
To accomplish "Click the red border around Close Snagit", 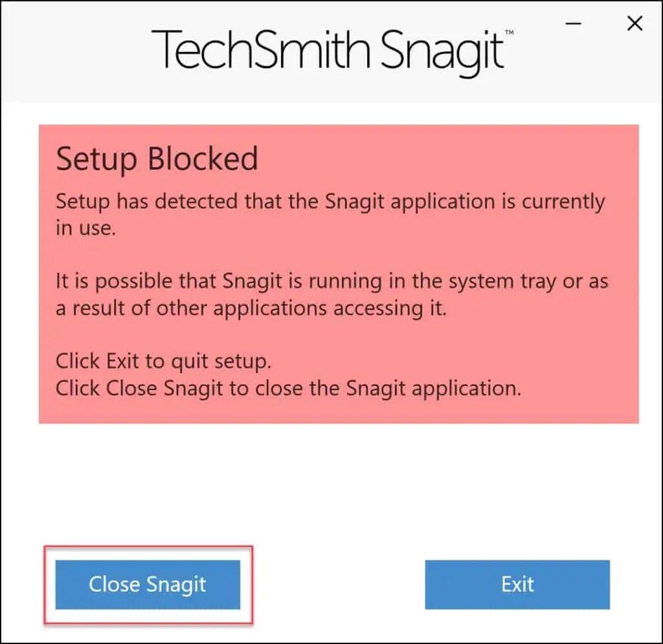I will 147,548.
